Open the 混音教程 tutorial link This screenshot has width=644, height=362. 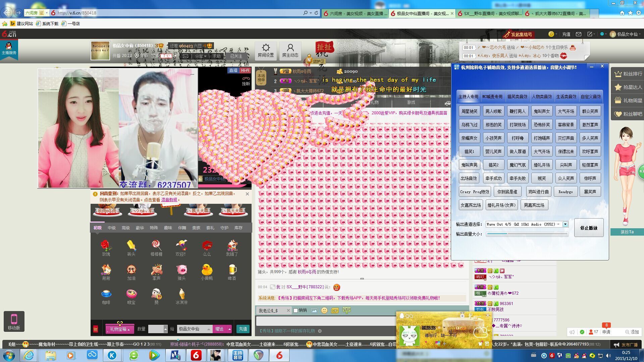[169, 200]
